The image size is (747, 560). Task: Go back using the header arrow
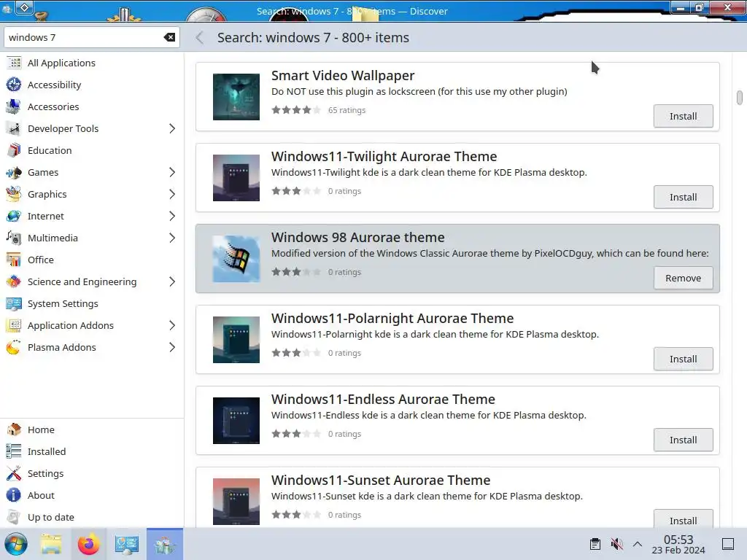coord(200,38)
